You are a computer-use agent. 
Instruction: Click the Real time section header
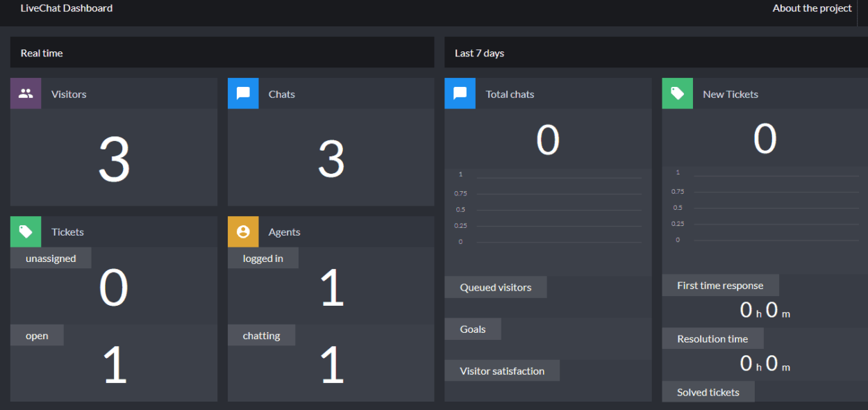pyautogui.click(x=222, y=53)
